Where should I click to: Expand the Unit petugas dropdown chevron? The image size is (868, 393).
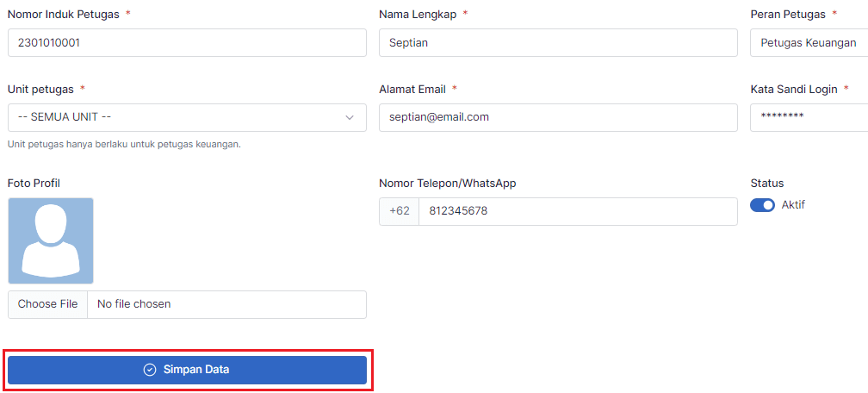(x=350, y=117)
